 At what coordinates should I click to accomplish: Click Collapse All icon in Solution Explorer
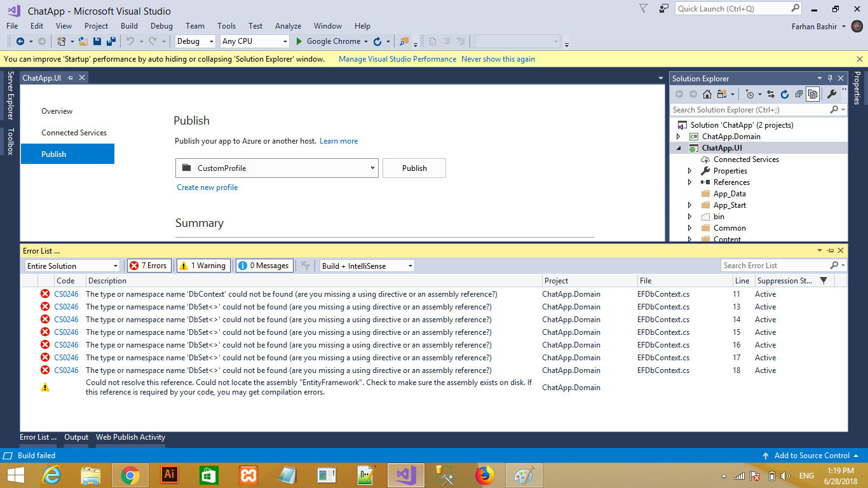tap(799, 94)
